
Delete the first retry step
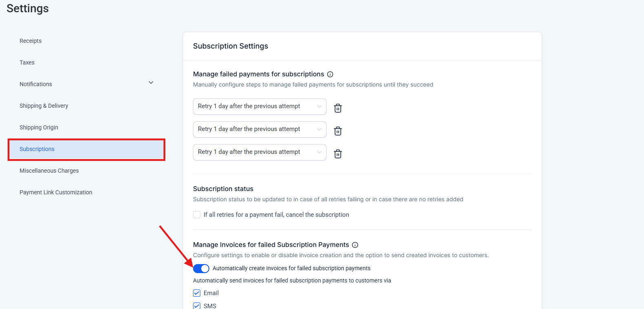click(338, 108)
